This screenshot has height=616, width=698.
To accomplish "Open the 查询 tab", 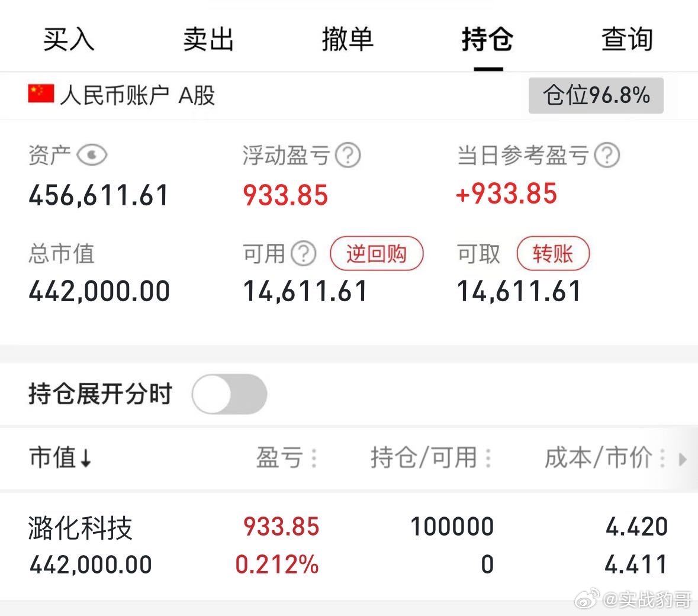I will (x=626, y=40).
